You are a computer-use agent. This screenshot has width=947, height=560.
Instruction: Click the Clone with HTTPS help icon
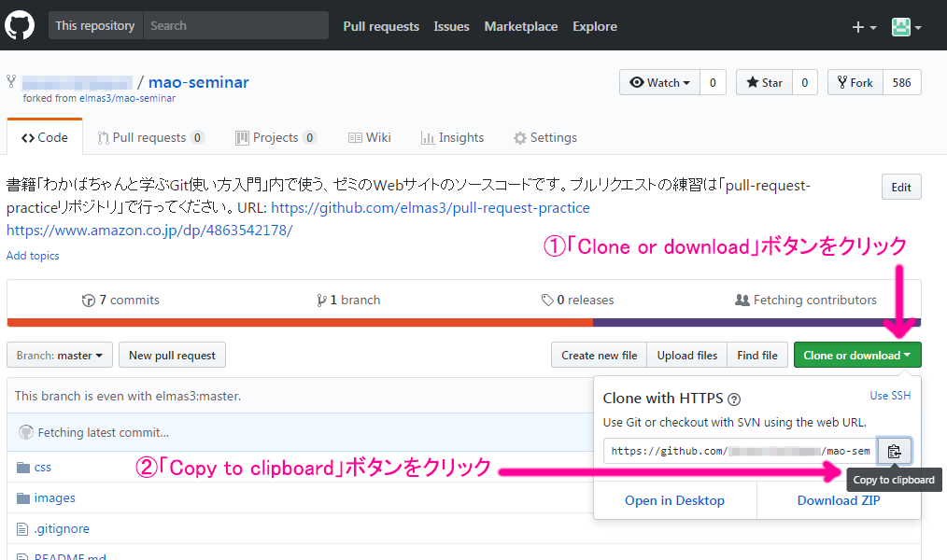[x=734, y=399]
